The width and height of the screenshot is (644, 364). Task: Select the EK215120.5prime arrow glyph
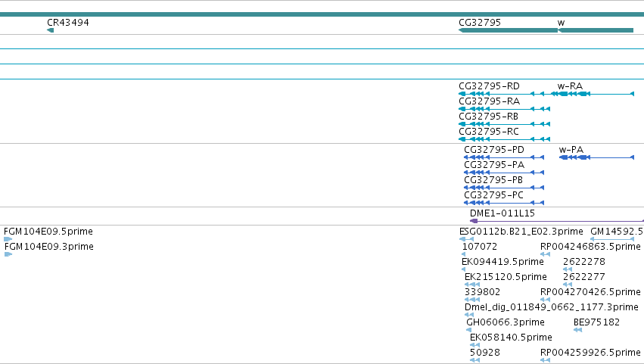click(472, 285)
